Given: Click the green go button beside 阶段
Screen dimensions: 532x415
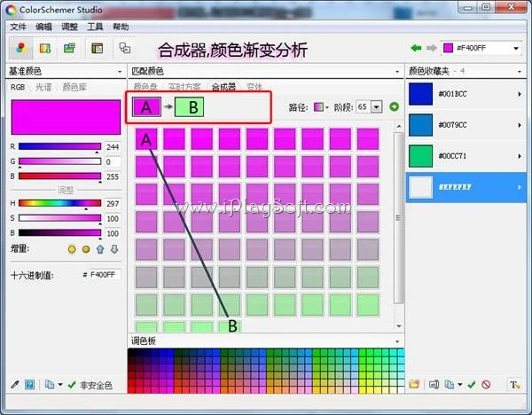Looking at the screenshot, I should click(394, 107).
